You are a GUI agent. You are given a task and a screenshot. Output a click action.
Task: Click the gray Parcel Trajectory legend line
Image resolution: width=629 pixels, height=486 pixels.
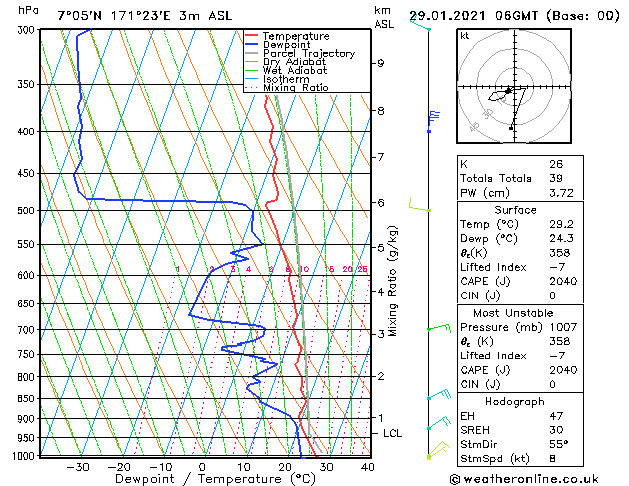(x=251, y=53)
